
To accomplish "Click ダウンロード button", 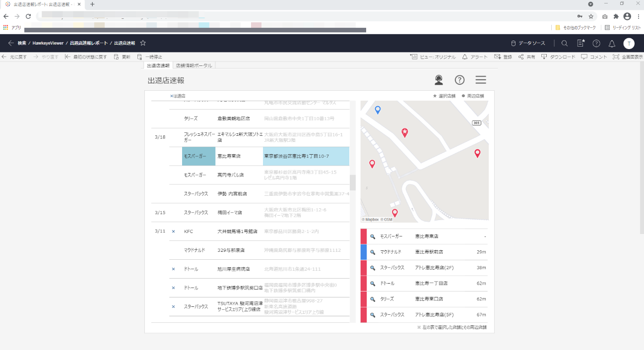I will [558, 57].
